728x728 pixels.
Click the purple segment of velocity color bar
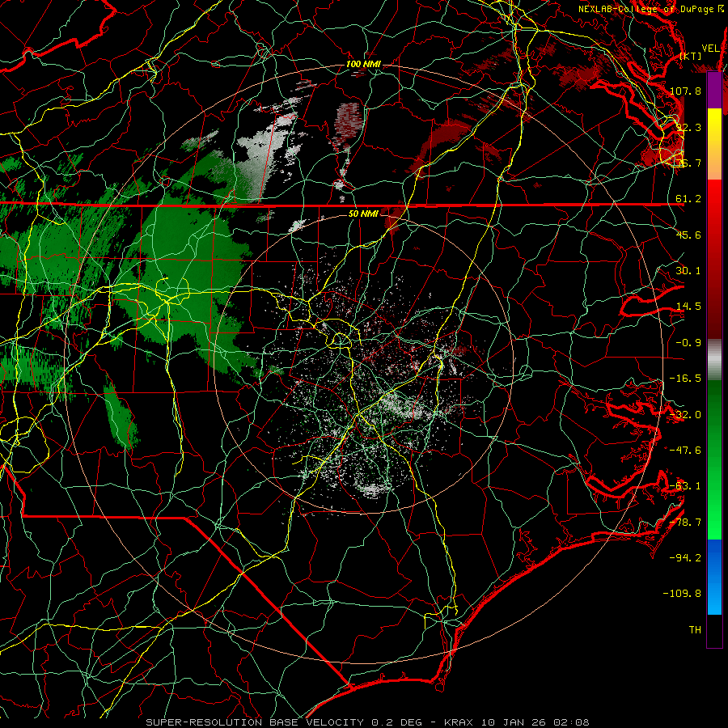tap(714, 91)
